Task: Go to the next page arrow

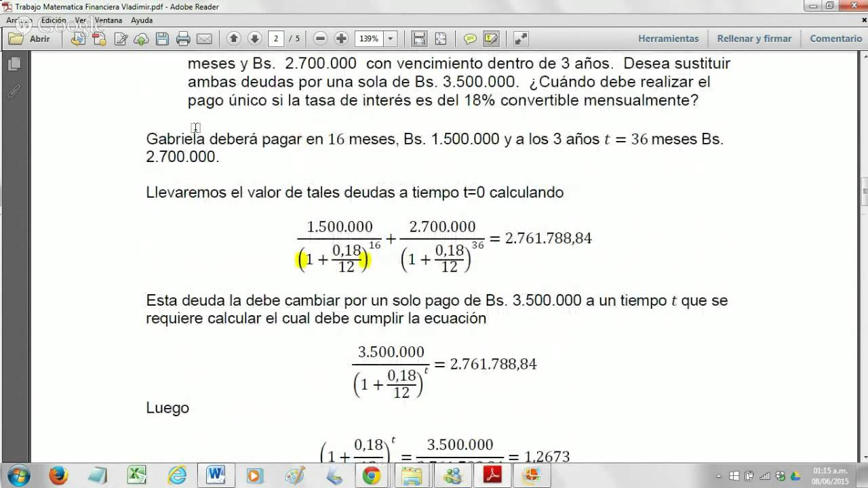Action: coord(254,39)
